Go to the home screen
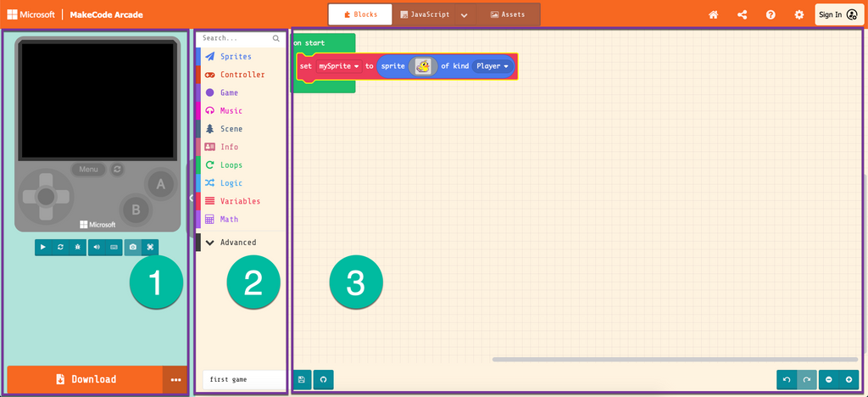Viewport: 868px width, 397px height. (x=714, y=14)
